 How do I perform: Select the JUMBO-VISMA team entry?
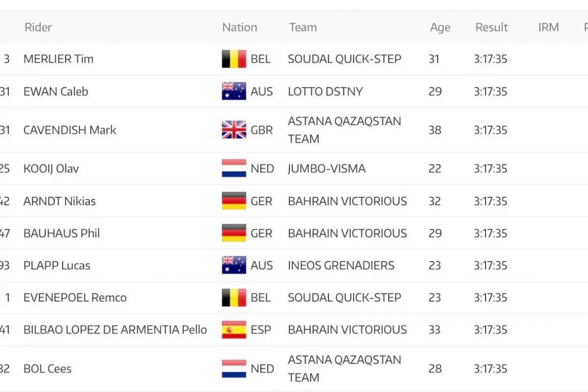[x=327, y=169]
